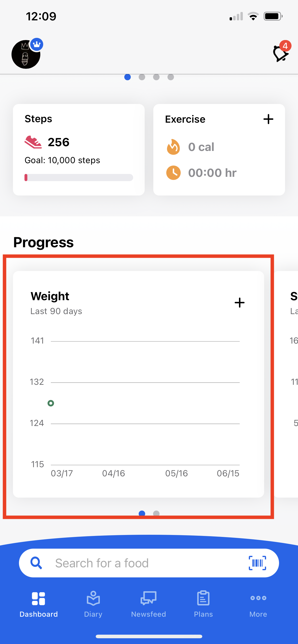The width and height of the screenshot is (298, 644).
Task: Select the Dashboard tab
Action: pyautogui.click(x=39, y=604)
